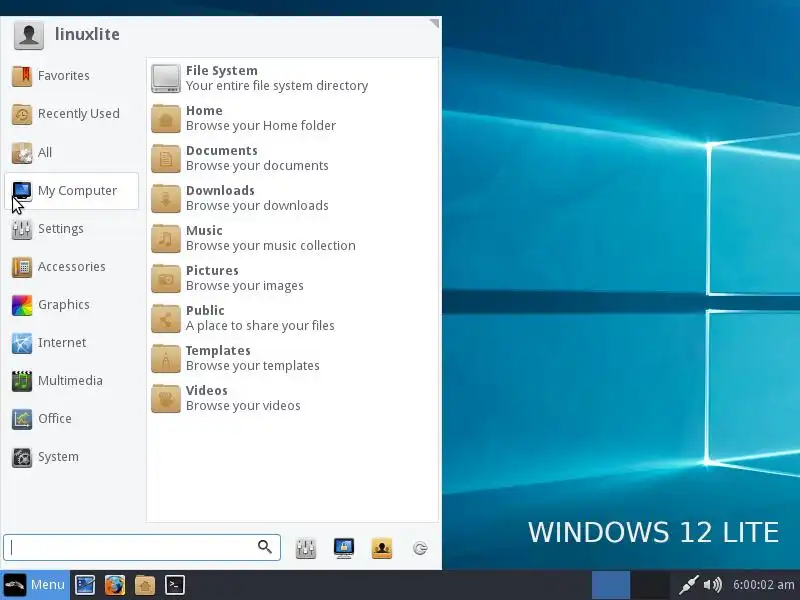Click the File System drive icon

(166, 79)
